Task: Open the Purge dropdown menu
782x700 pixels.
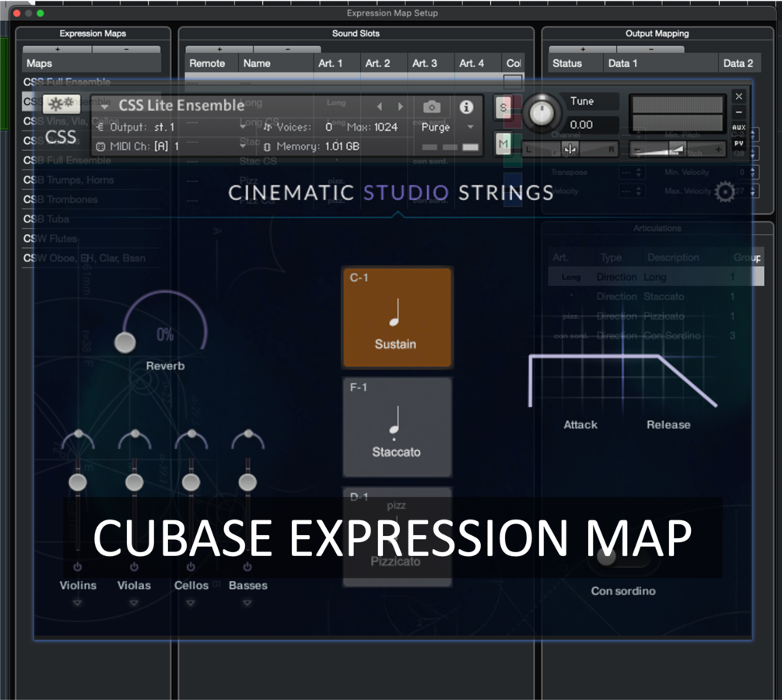Action: tap(468, 127)
